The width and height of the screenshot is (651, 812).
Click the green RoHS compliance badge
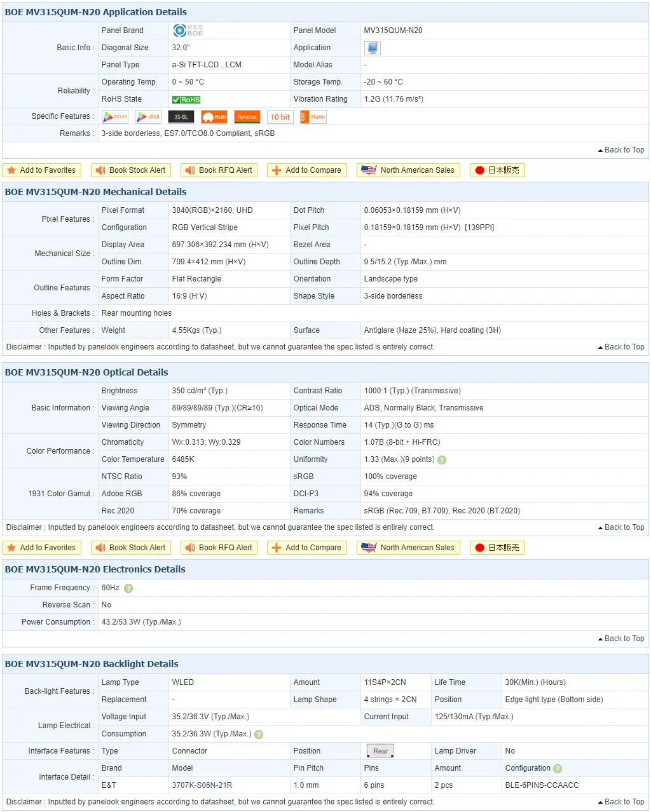[x=186, y=100]
